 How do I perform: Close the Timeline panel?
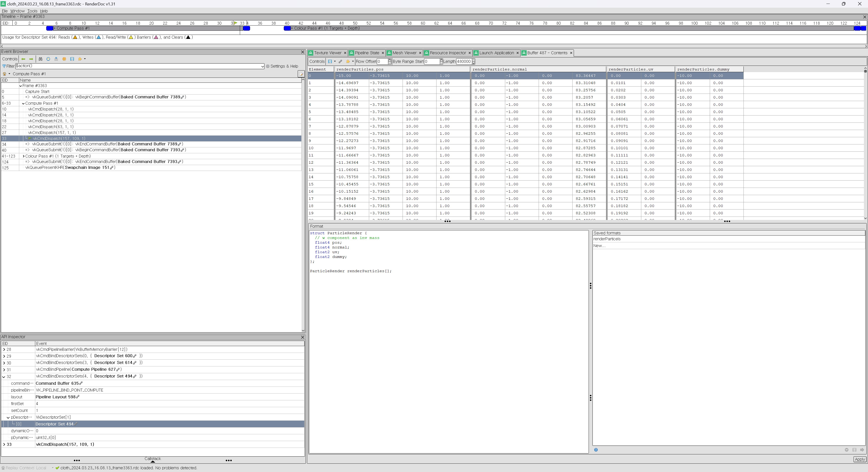[x=865, y=17]
